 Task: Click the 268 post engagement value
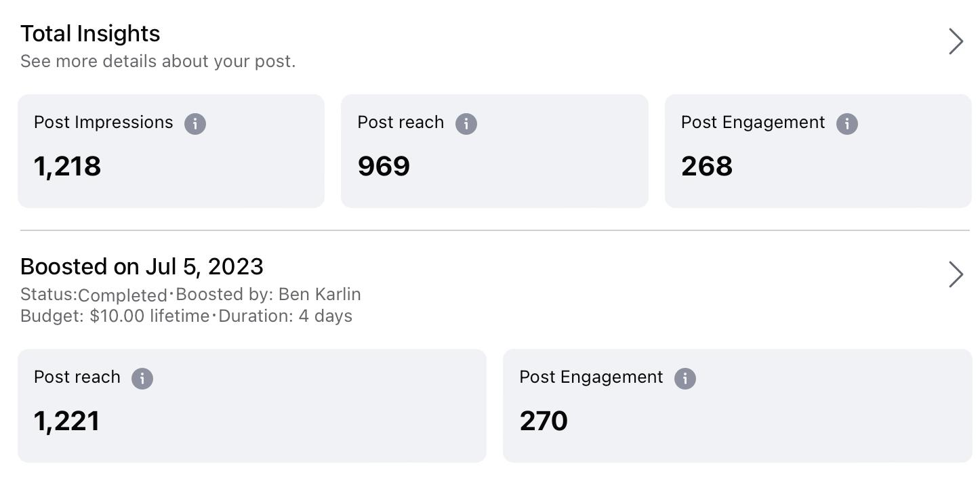coord(707,167)
